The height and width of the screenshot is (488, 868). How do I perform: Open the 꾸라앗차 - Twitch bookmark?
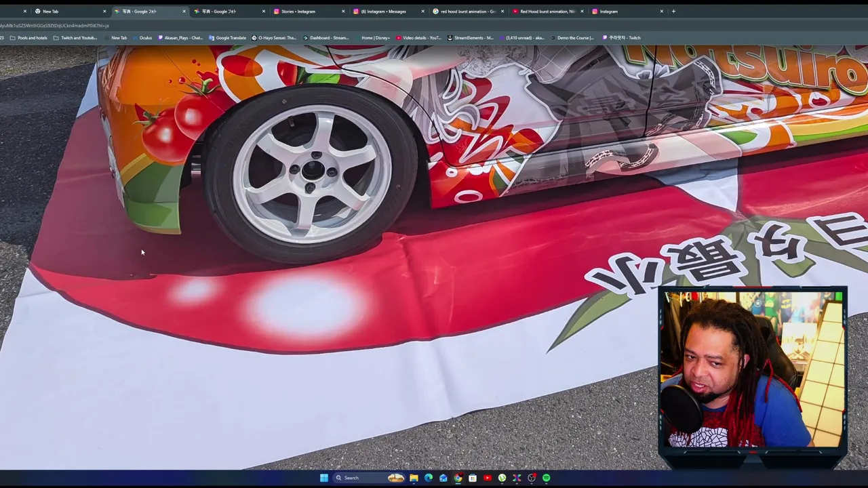(x=622, y=38)
